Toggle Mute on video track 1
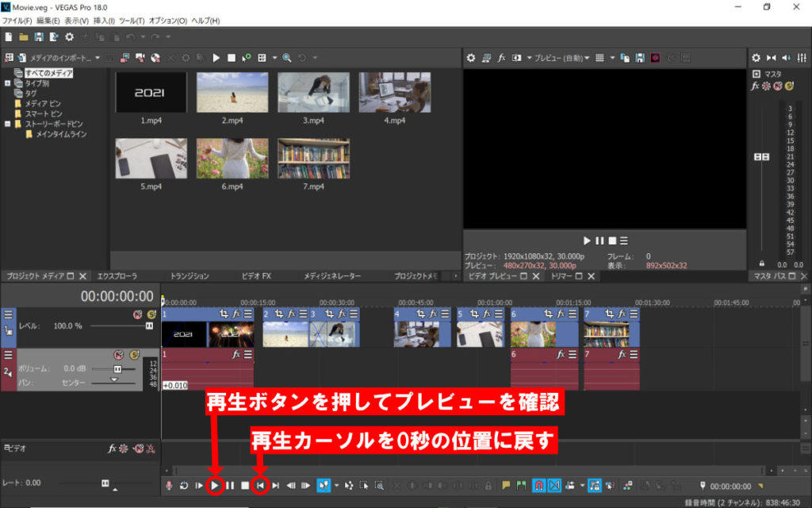The image size is (812, 508). 137,314
